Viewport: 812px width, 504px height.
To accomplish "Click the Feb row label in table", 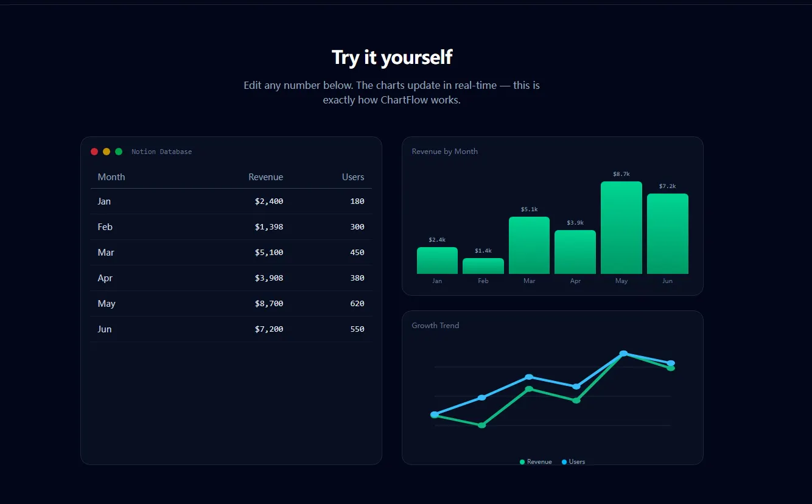I will (x=105, y=227).
